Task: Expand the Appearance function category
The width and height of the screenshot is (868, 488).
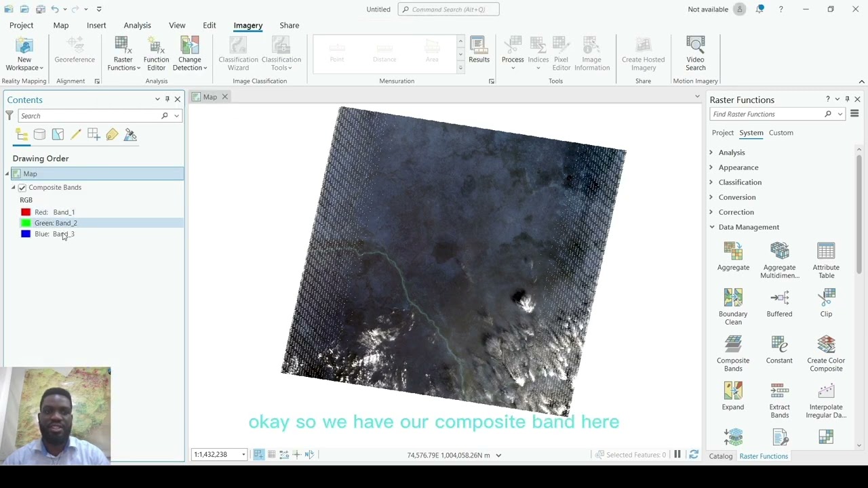Action: (711, 167)
